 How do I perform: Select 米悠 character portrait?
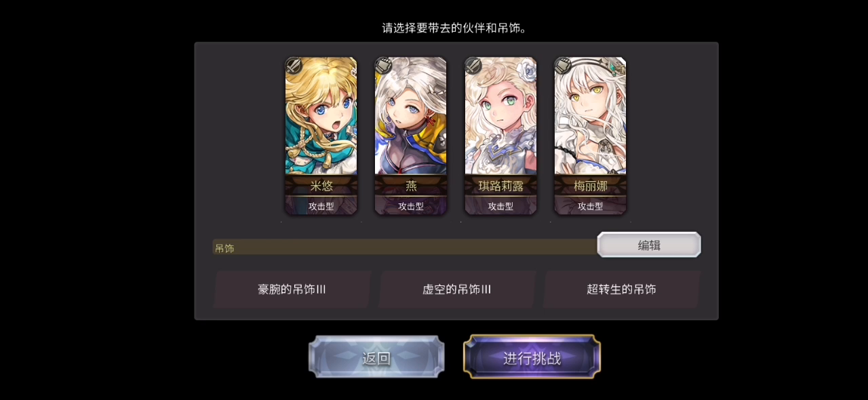pyautogui.click(x=321, y=116)
